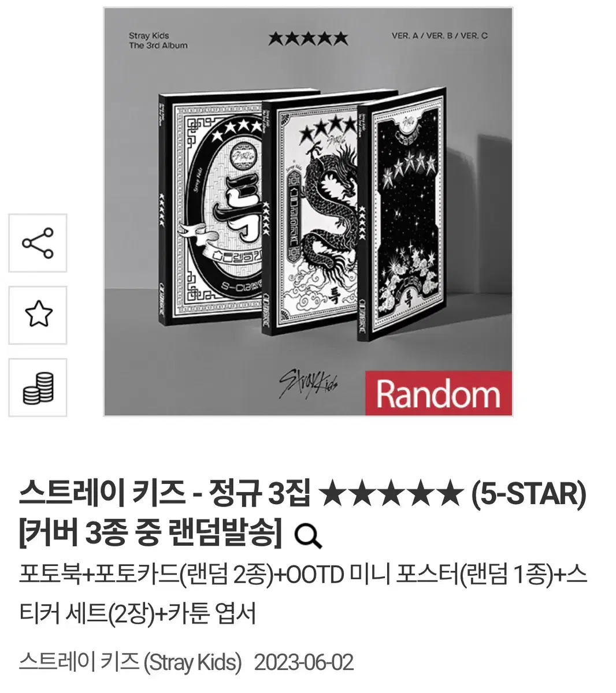Click the share icon button

(x=38, y=243)
